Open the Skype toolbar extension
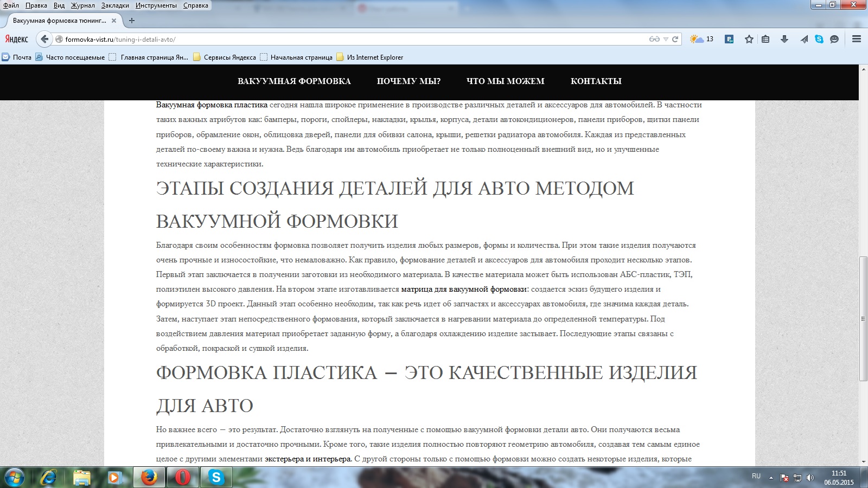The width and height of the screenshot is (868, 488). pos(819,39)
